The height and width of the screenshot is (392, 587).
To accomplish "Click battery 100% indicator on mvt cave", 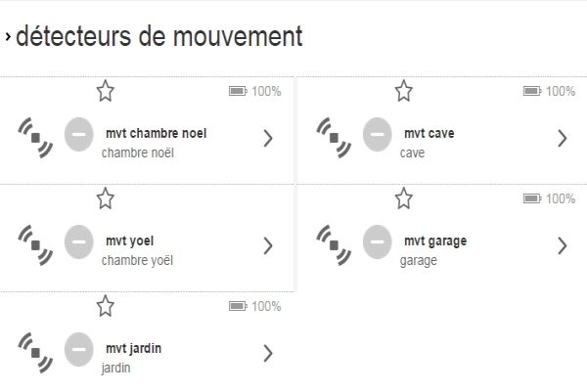I will pyautogui.click(x=549, y=91).
